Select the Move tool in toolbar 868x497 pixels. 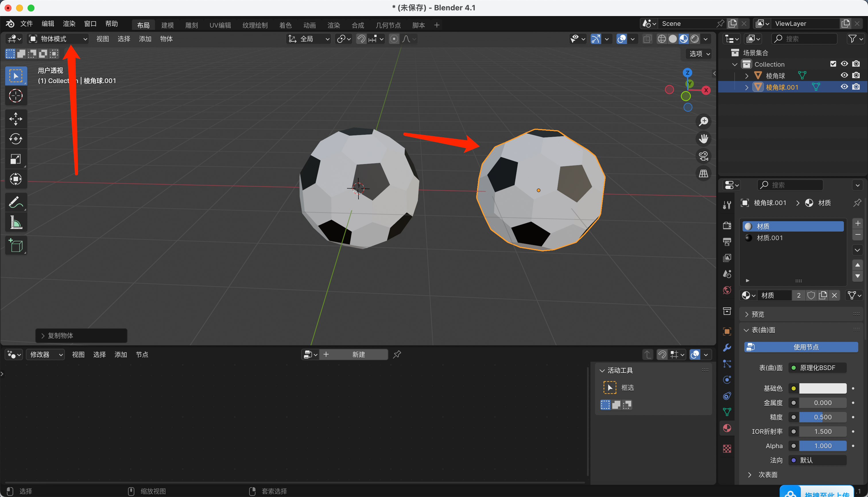tap(16, 119)
